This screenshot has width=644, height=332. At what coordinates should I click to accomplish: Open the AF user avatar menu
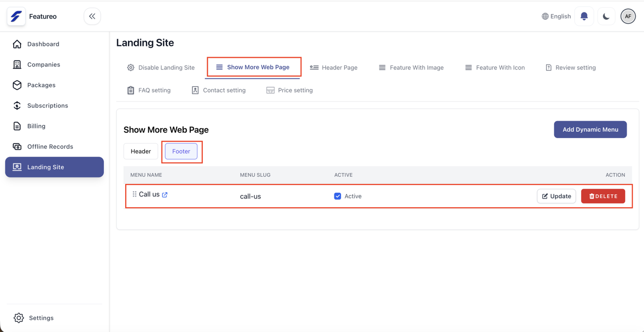[627, 17]
